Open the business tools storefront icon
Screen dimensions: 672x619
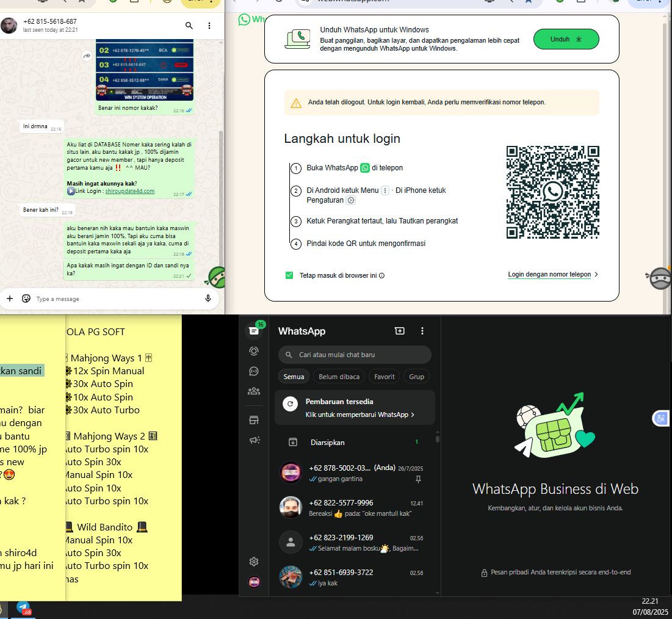point(254,420)
